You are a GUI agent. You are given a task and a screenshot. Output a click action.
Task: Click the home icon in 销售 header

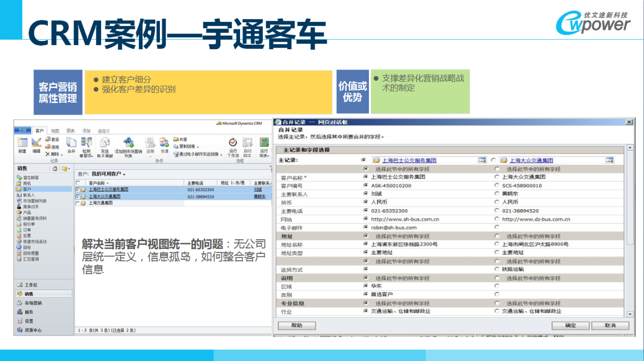pos(55,169)
